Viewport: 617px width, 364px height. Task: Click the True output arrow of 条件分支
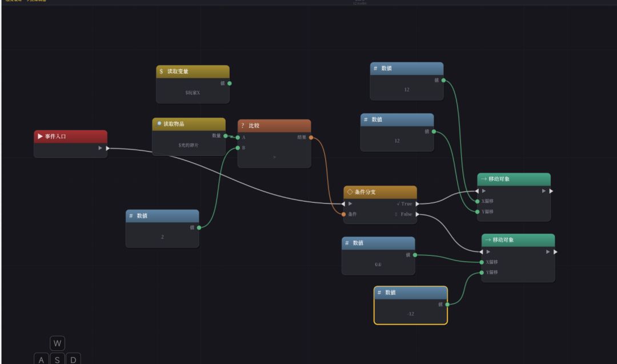pos(418,204)
